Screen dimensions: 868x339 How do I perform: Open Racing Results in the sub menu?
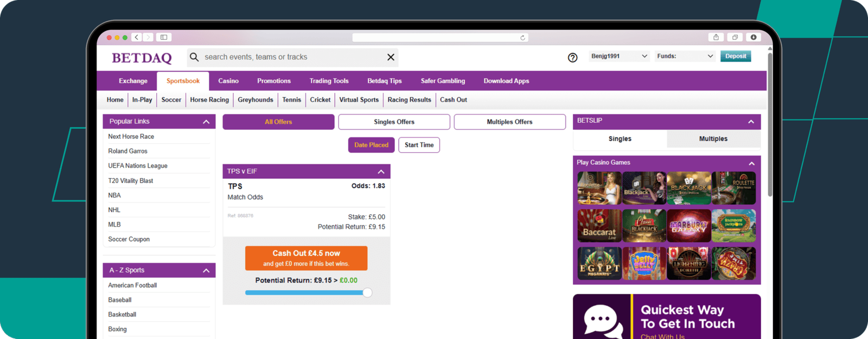coord(409,100)
